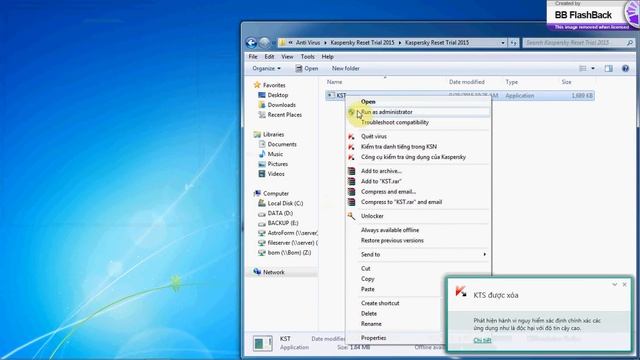The height and width of the screenshot is (360, 640).
Task: Open the Help menu
Action: pyautogui.click(x=328, y=57)
